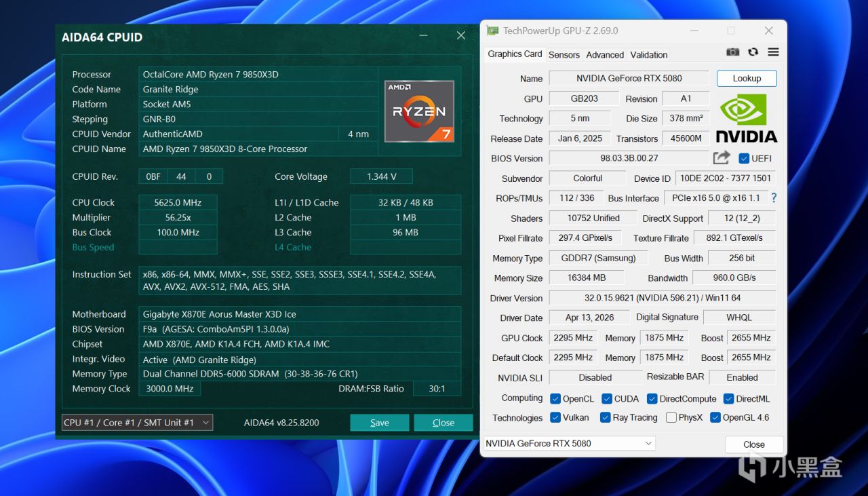Image resolution: width=868 pixels, height=496 pixels.
Task: Click the NVIDIA logo in GPU-Z
Action: (x=747, y=118)
